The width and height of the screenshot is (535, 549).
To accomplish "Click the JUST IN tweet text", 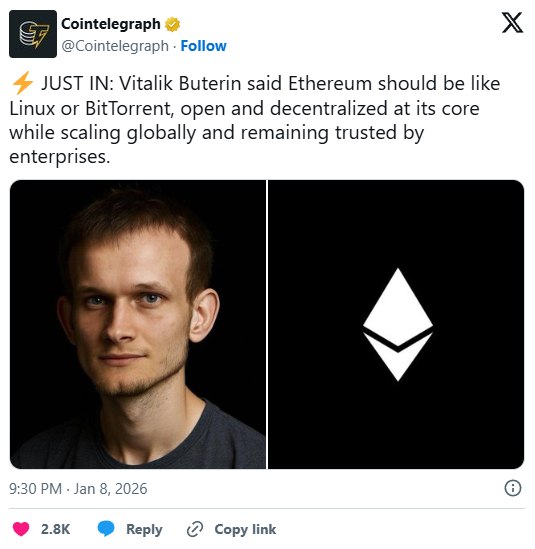I will 255,120.
